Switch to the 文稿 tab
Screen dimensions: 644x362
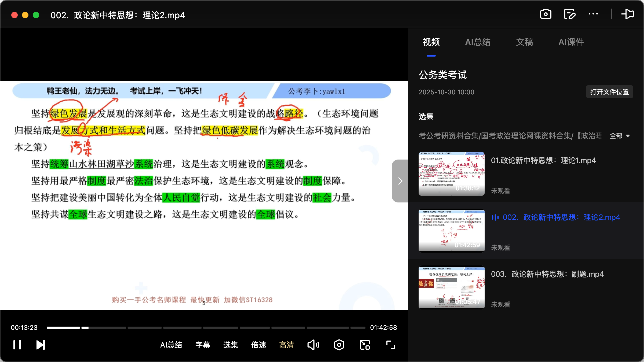[x=524, y=42]
